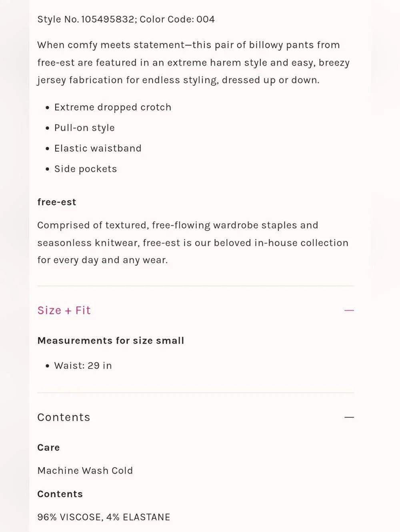
Task: Click the bold free-est brand heading
Action: 57,202
